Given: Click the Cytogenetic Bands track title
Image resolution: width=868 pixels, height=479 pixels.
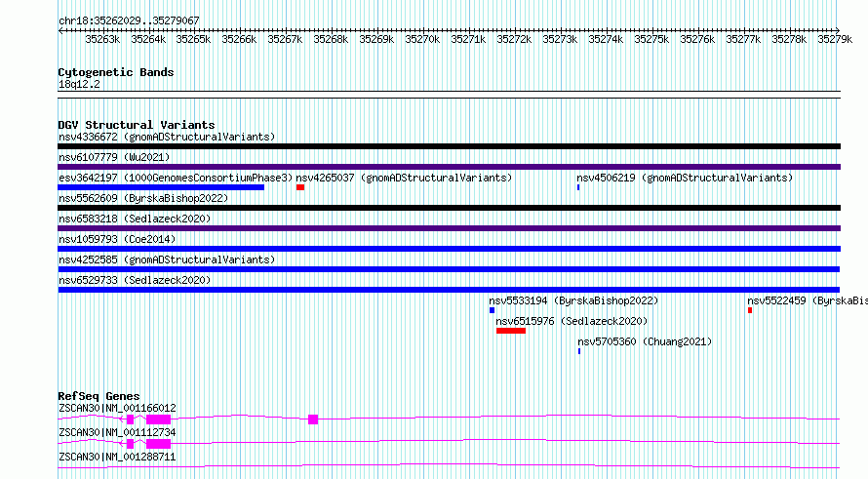Looking at the screenshot, I should pos(116,72).
